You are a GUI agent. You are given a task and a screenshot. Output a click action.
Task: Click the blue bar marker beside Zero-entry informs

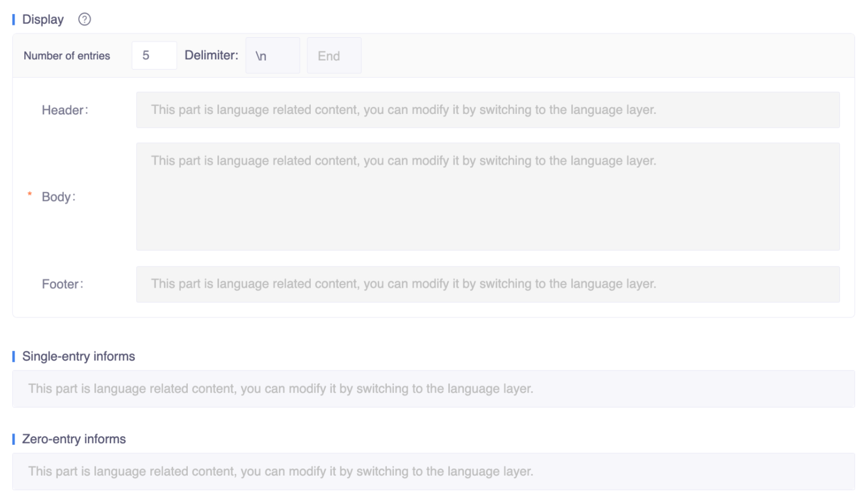[x=13, y=439]
